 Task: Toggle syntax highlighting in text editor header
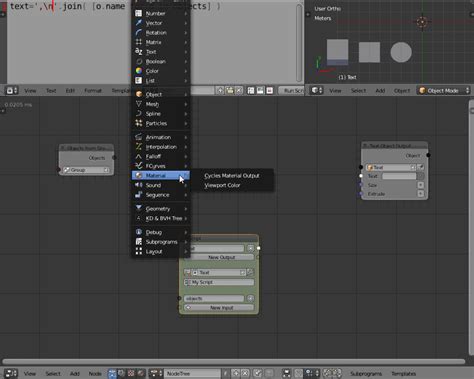point(269,90)
